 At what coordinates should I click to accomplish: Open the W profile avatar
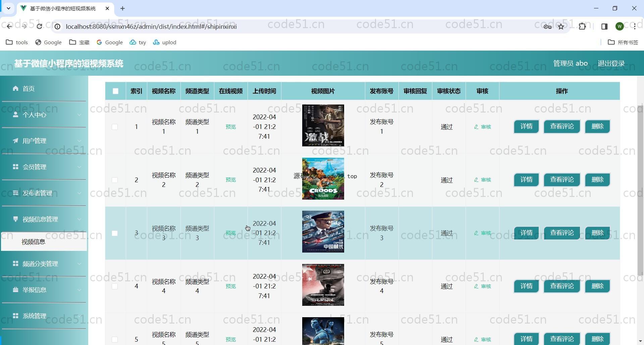pos(620,26)
